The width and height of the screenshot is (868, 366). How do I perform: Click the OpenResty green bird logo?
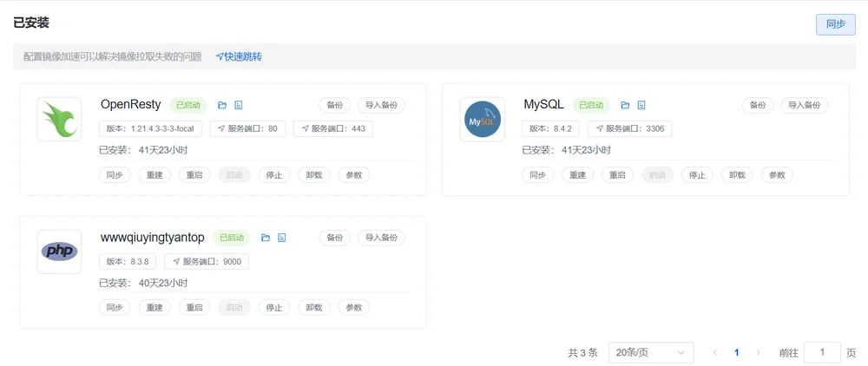click(x=60, y=119)
